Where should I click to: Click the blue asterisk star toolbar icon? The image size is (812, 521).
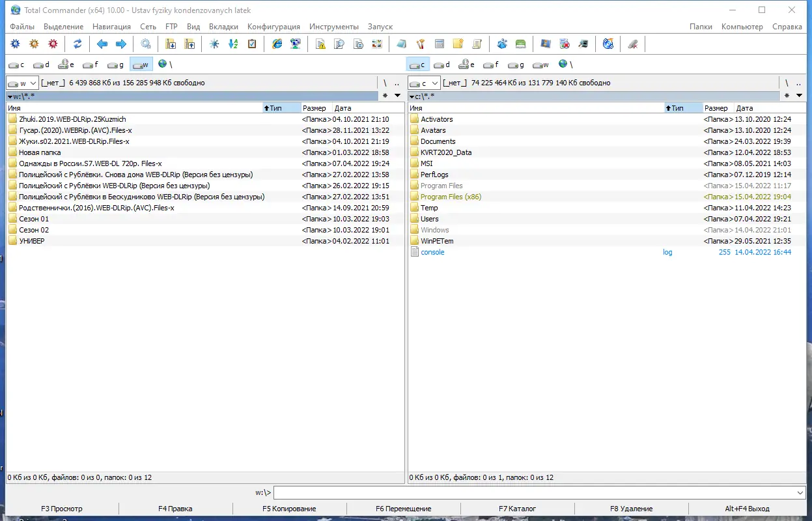pyautogui.click(x=214, y=44)
